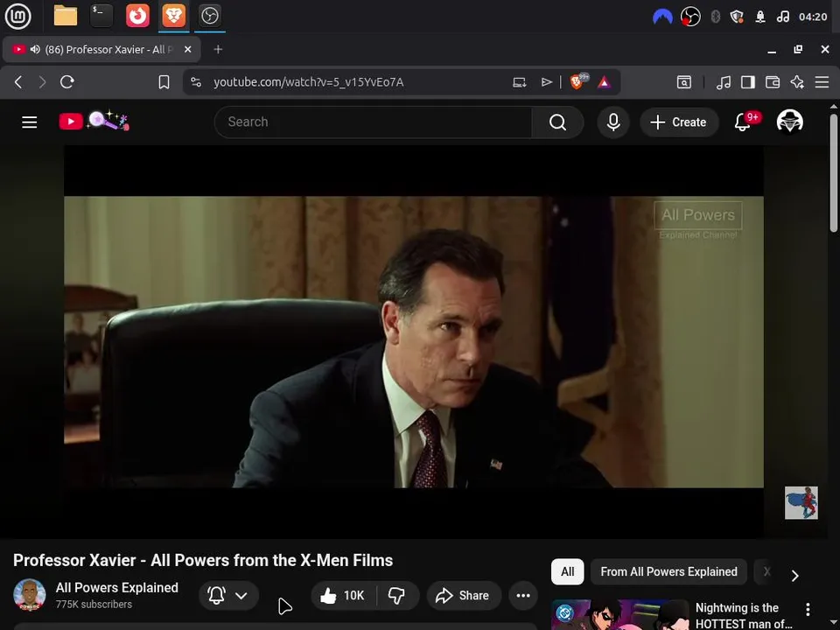
Task: Launch the Terminal from the panel
Action: (101, 16)
